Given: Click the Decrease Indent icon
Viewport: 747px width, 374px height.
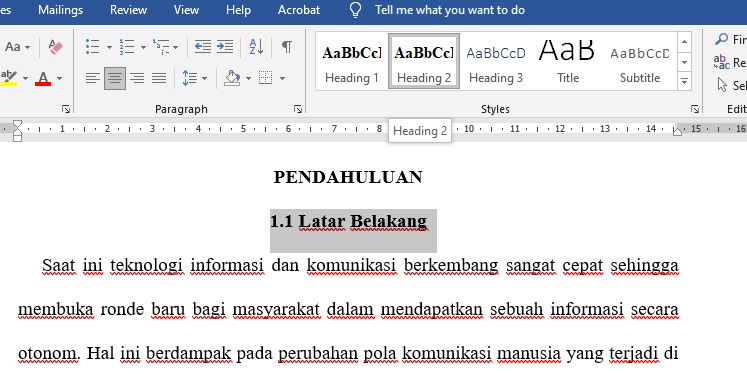Looking at the screenshot, I should [202, 47].
